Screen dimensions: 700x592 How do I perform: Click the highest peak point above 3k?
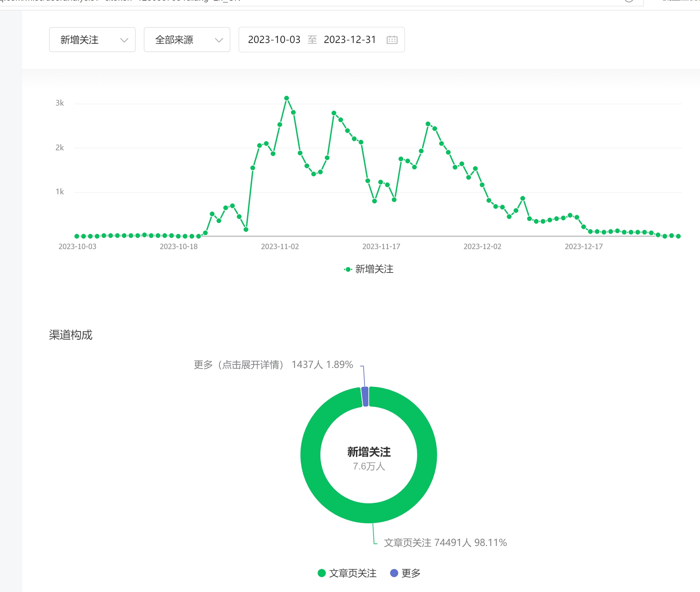click(287, 98)
